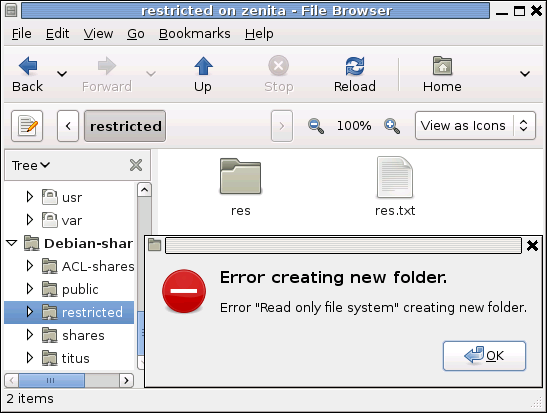Open the Back history dropdown arrow
Image resolution: width=547 pixels, height=413 pixels.
click(62, 74)
